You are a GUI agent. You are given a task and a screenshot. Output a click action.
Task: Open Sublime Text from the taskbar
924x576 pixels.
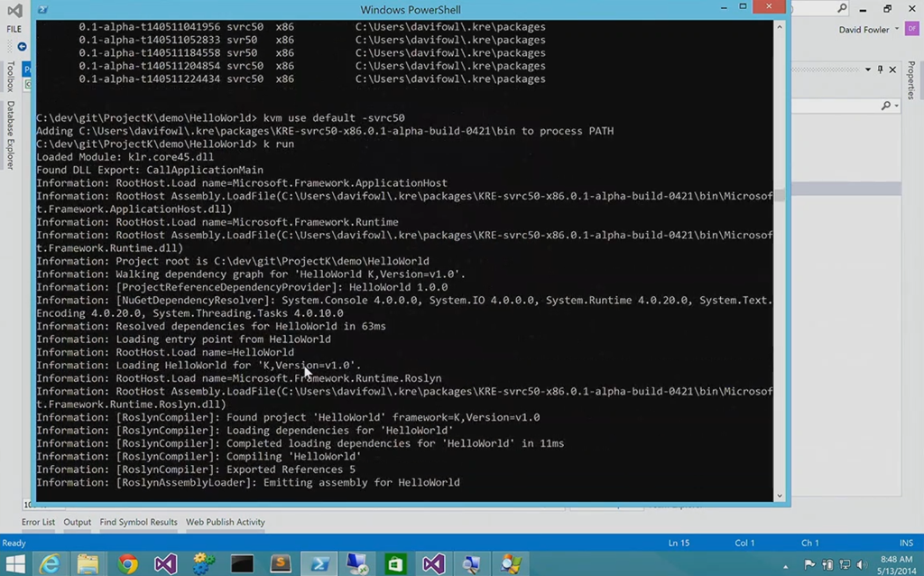click(281, 564)
